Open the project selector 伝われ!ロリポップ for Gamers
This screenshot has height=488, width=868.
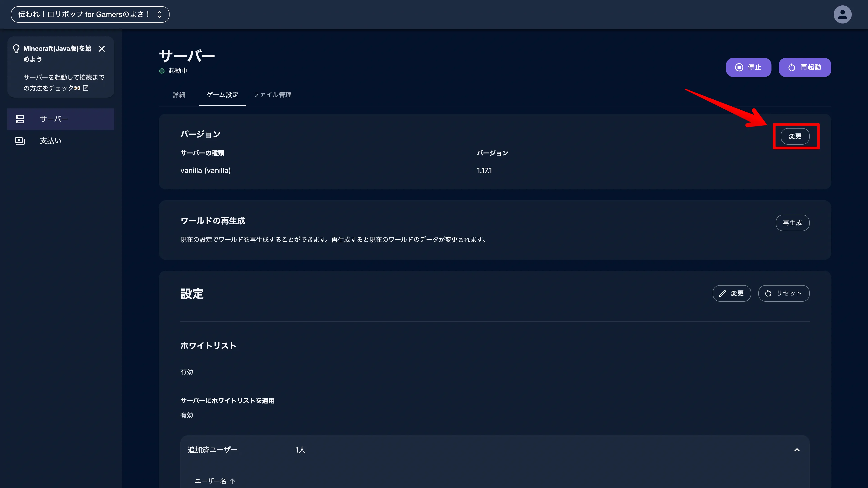tap(90, 14)
